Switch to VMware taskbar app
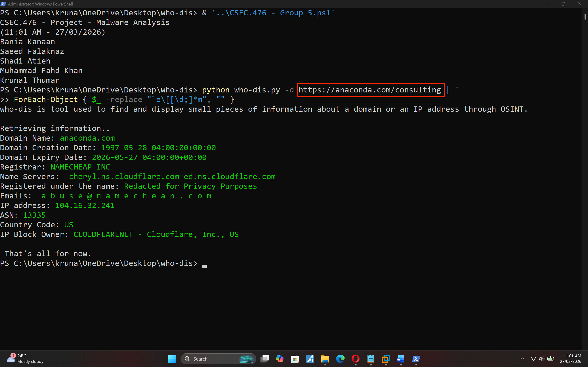588x367 pixels. 386,359
